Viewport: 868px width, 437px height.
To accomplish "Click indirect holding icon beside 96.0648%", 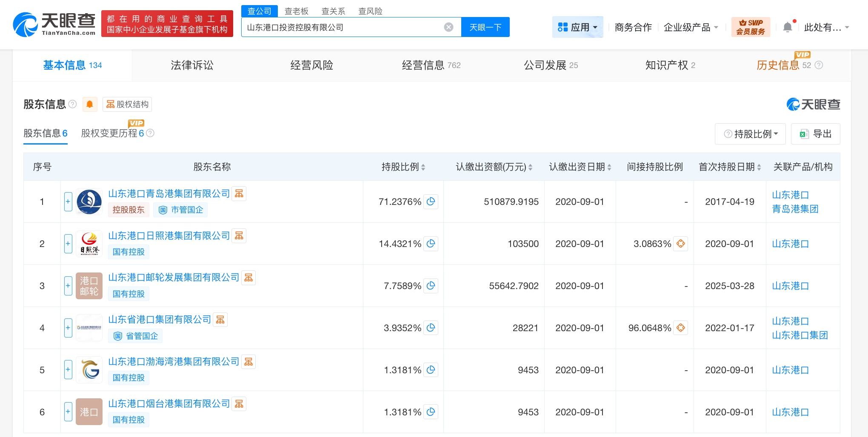I will point(681,328).
